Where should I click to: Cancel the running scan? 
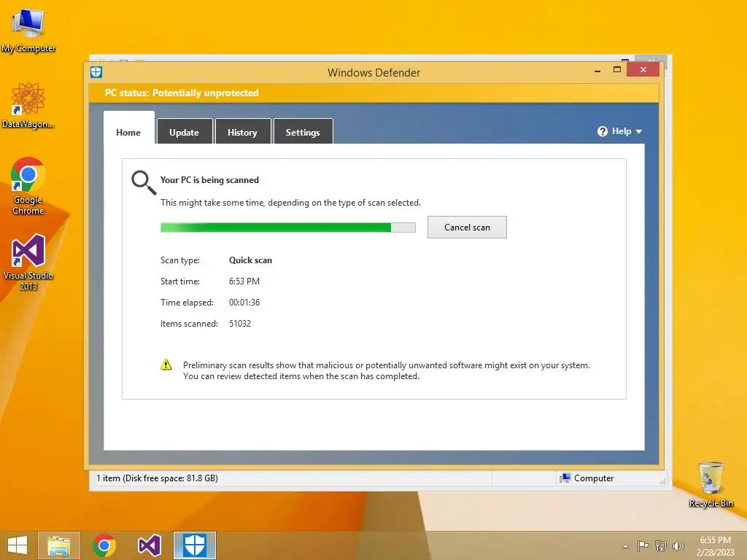(467, 227)
